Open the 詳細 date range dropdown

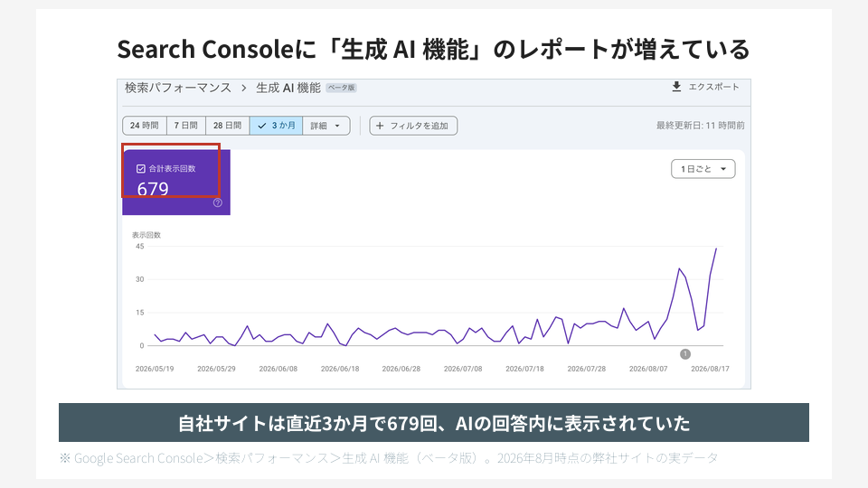point(326,126)
